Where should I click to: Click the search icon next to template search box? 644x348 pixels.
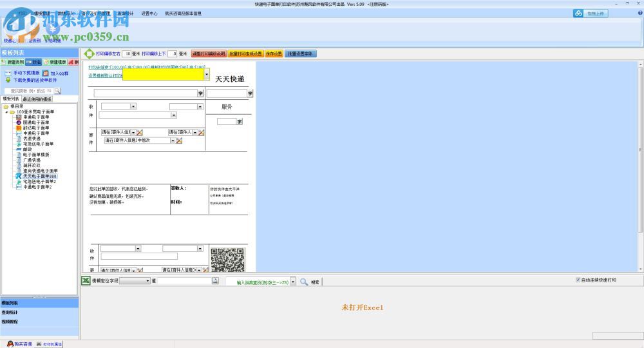57,90
